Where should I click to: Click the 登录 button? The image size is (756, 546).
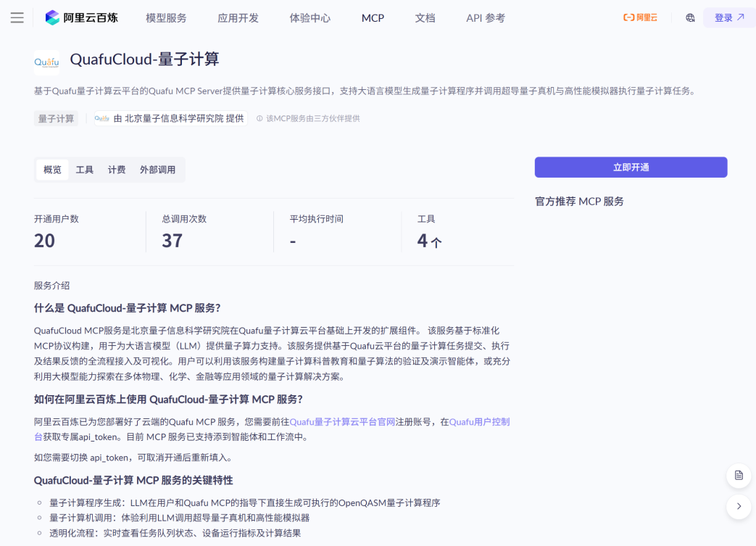(728, 17)
